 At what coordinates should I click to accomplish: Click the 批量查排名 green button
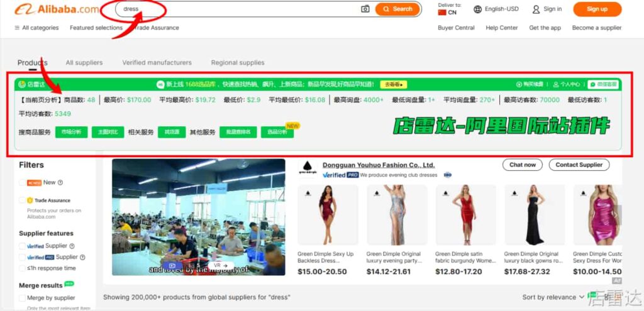click(238, 132)
